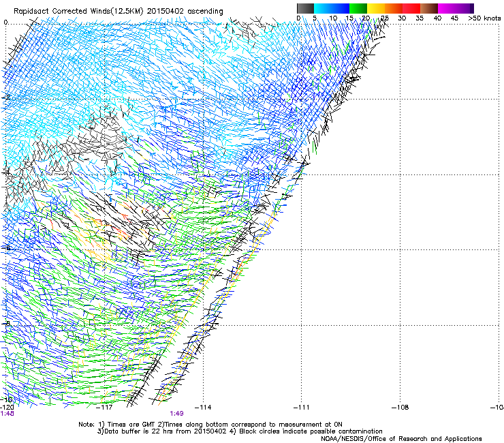Click the brown 35-40 knots legend segment
The width and height of the screenshot is (504, 443).
pyautogui.click(x=429, y=8)
